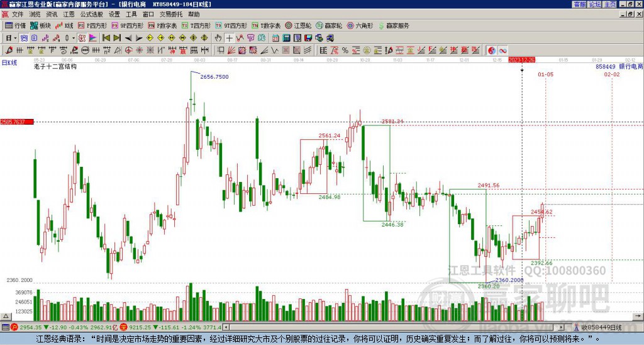Click the 2656.7500 peak price label
Image resolution: width=644 pixels, height=345 pixels.
coord(214,77)
